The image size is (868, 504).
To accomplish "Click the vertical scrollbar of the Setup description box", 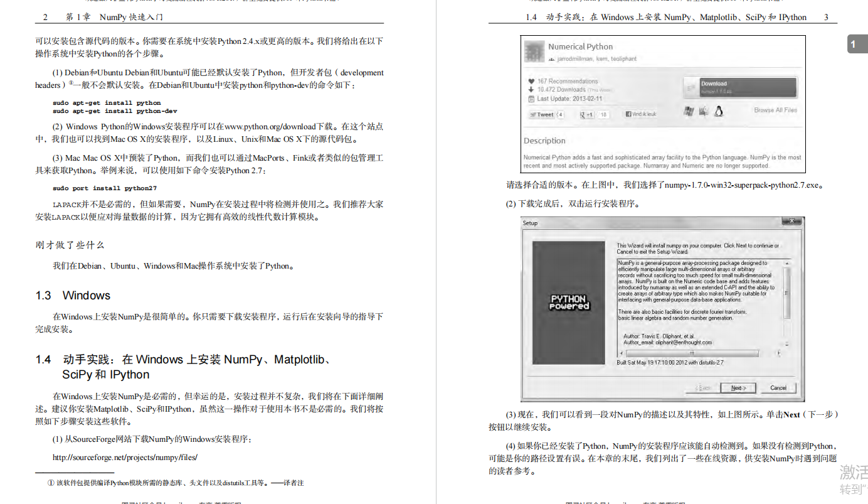I will point(787,304).
